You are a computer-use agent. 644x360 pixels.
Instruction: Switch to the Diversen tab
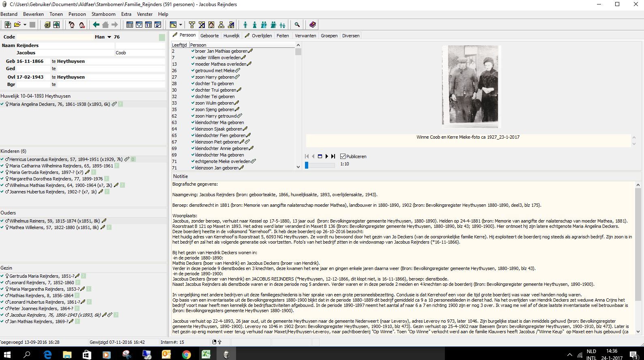point(351,36)
